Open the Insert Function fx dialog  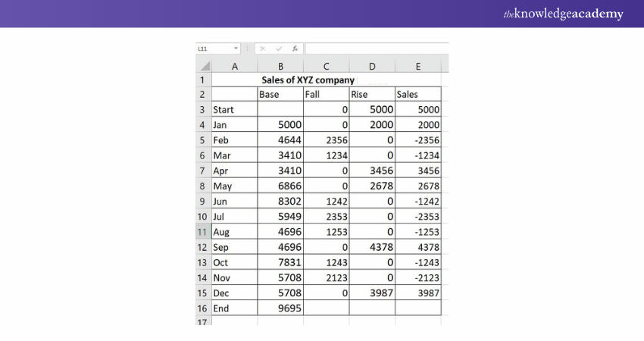tap(294, 48)
